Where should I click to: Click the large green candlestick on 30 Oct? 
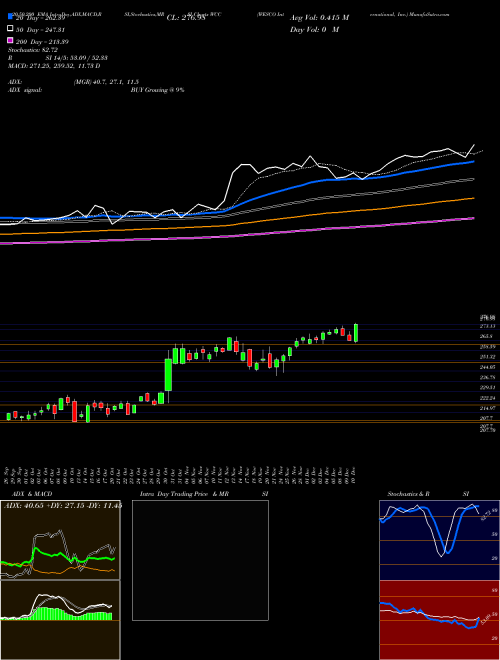(x=168, y=374)
